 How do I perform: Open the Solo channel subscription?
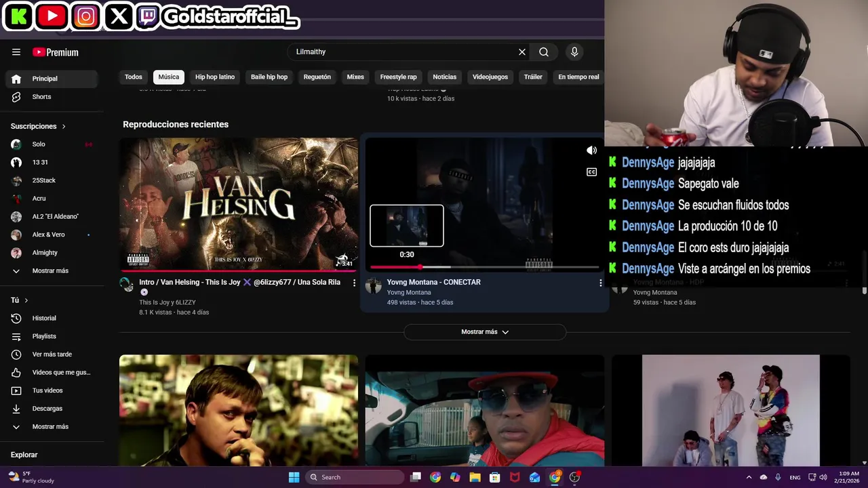coord(52,144)
